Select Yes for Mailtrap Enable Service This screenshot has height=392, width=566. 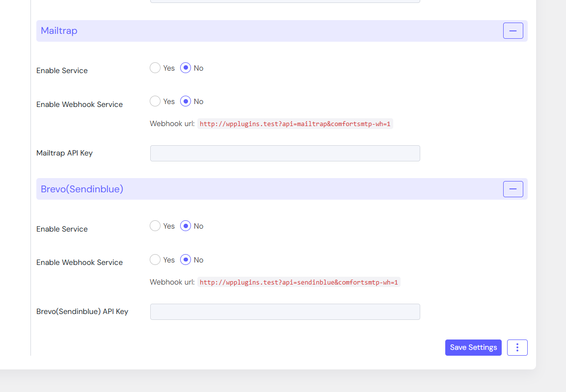coord(155,68)
